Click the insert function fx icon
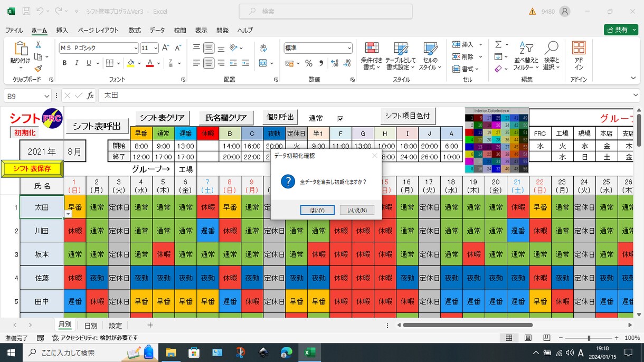 [x=90, y=96]
